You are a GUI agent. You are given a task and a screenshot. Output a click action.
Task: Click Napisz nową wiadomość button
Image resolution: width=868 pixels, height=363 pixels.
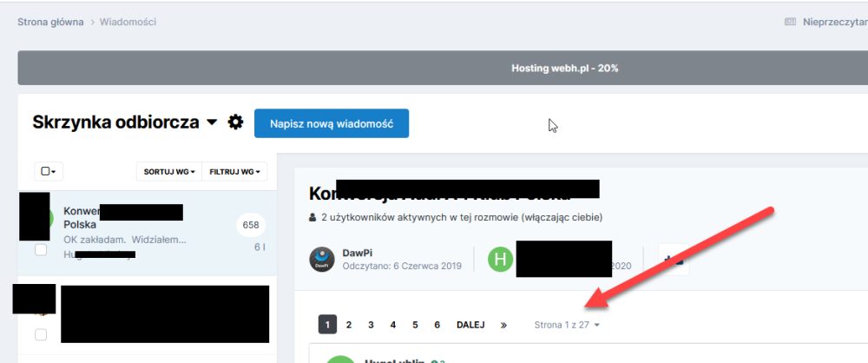pyautogui.click(x=331, y=123)
